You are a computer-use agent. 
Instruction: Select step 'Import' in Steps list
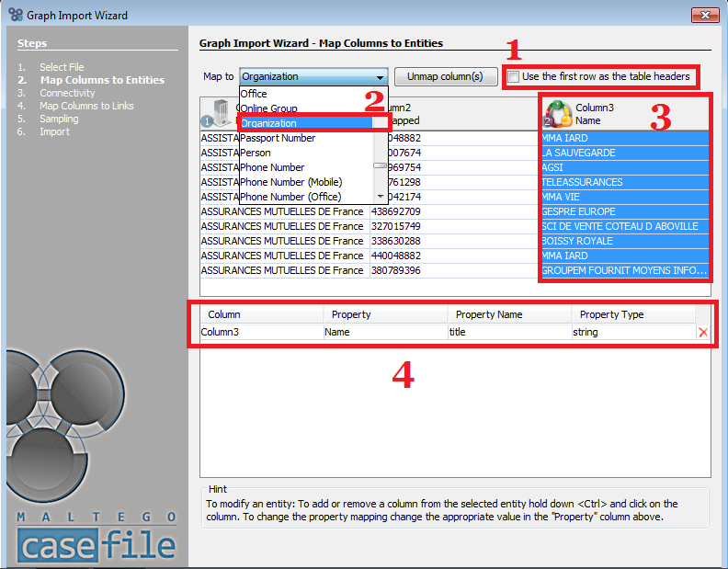click(55, 132)
